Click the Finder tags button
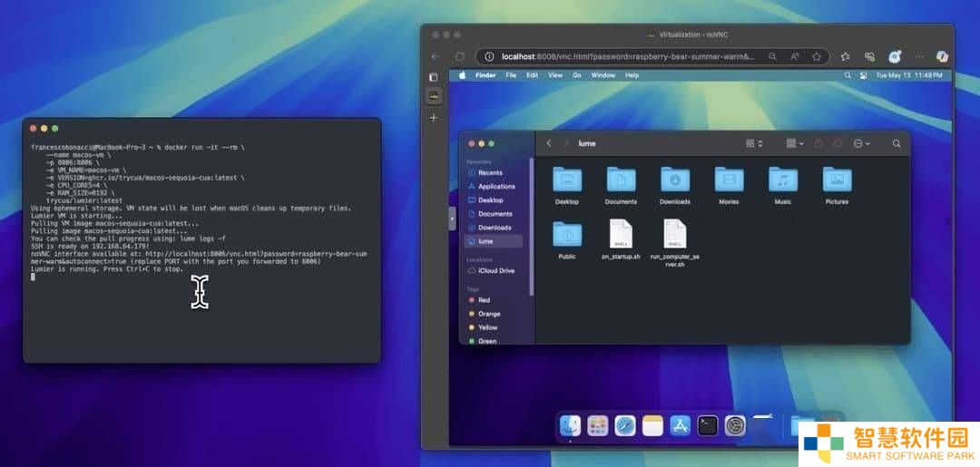 pyautogui.click(x=838, y=143)
